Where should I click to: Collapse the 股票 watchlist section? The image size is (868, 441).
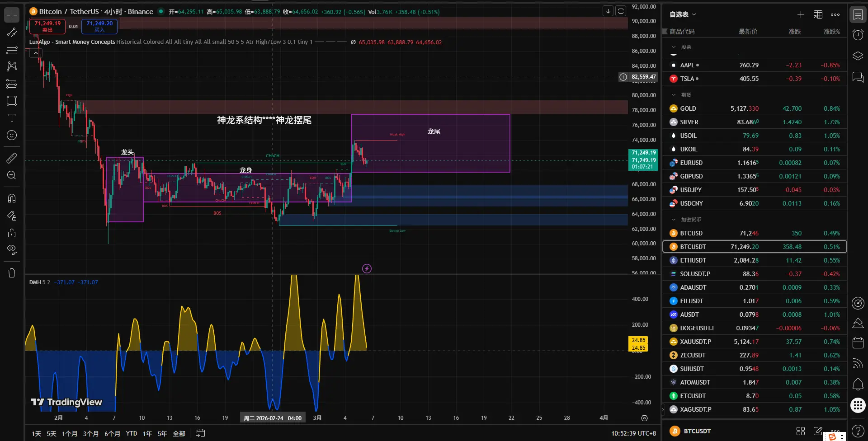[674, 47]
